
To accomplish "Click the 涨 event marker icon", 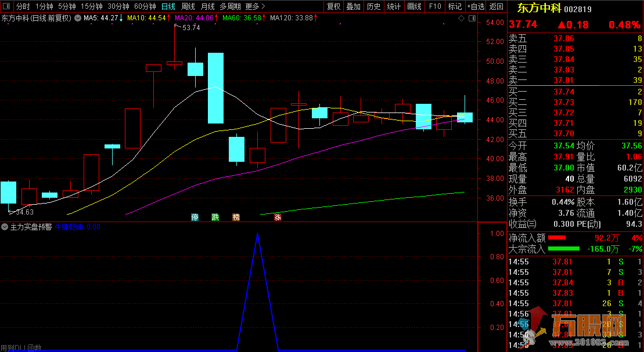I will point(278,217).
